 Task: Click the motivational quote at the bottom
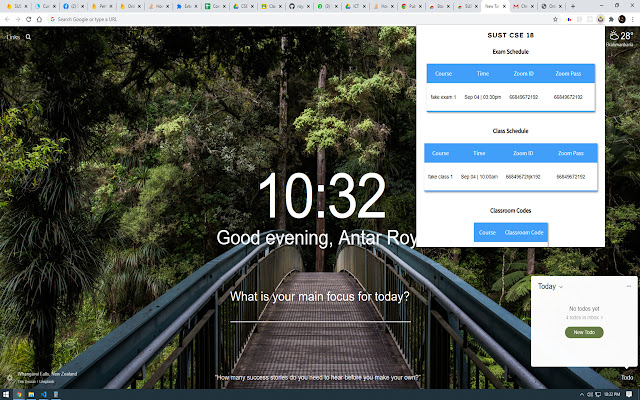tap(318, 378)
